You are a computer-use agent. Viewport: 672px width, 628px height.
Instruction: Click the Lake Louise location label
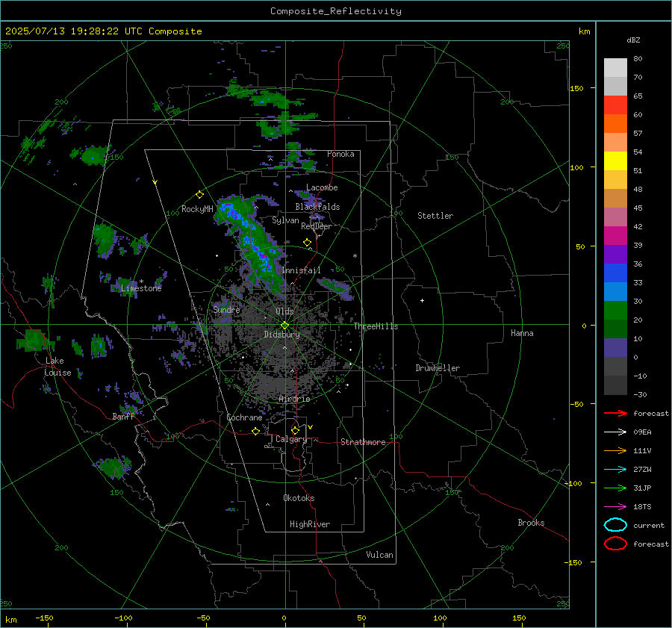[x=57, y=367]
